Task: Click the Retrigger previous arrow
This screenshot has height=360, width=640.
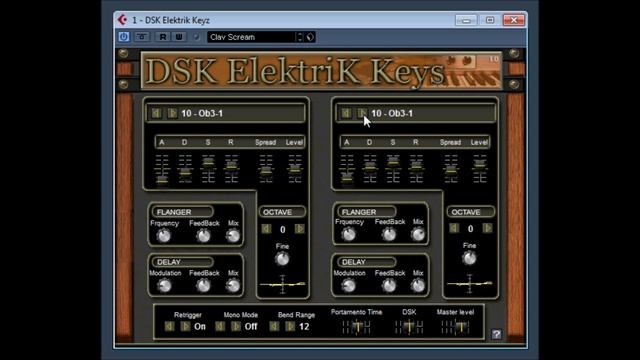Action: (169, 326)
